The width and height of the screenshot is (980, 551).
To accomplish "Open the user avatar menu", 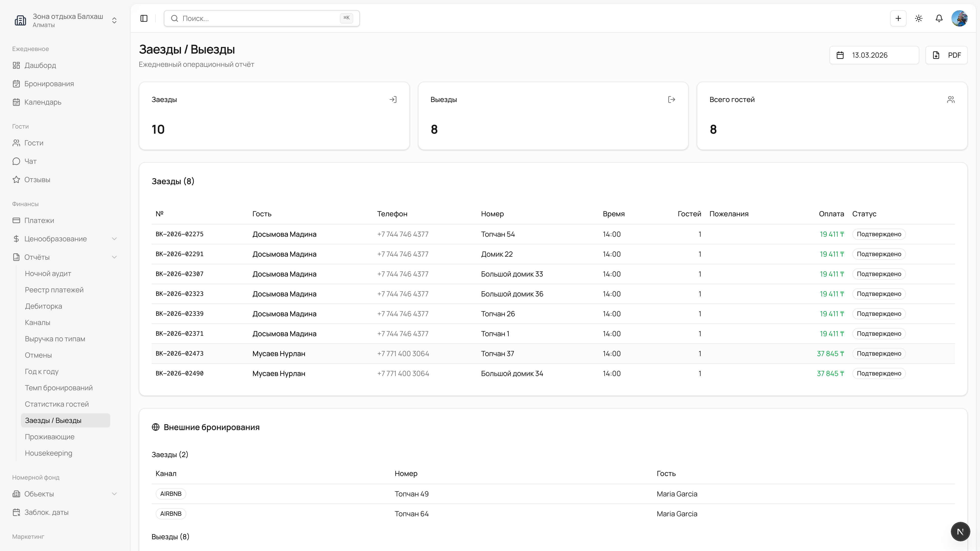I will pyautogui.click(x=960, y=18).
